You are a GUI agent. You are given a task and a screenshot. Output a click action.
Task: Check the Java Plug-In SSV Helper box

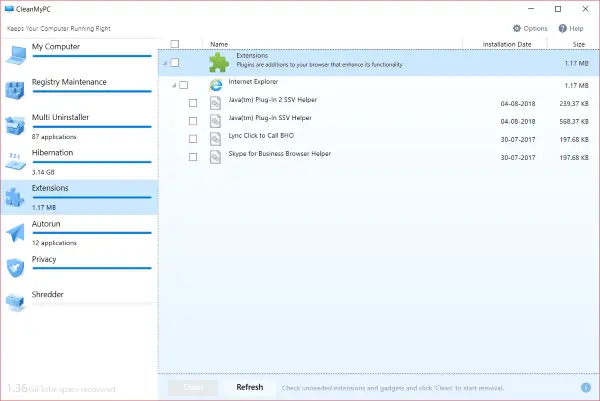193,121
